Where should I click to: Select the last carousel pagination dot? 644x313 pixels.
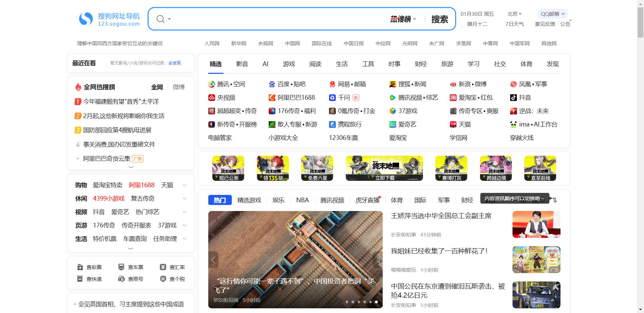point(376,302)
